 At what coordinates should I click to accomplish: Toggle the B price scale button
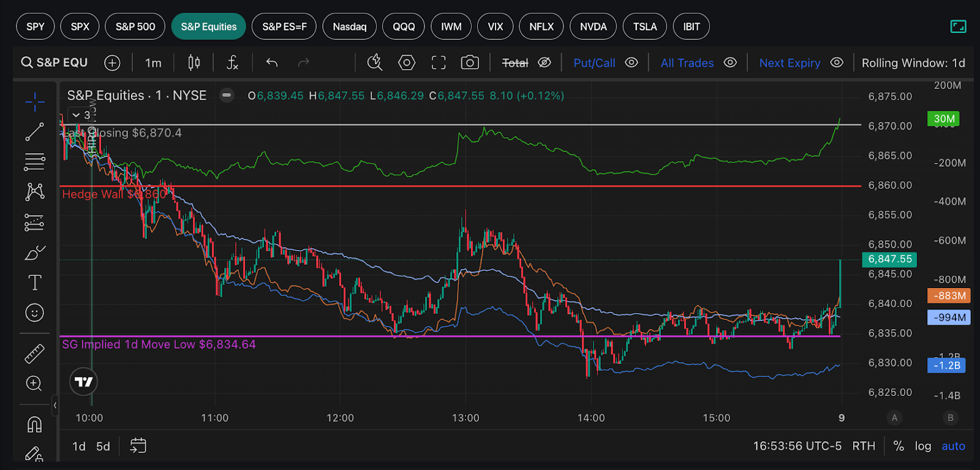[951, 418]
